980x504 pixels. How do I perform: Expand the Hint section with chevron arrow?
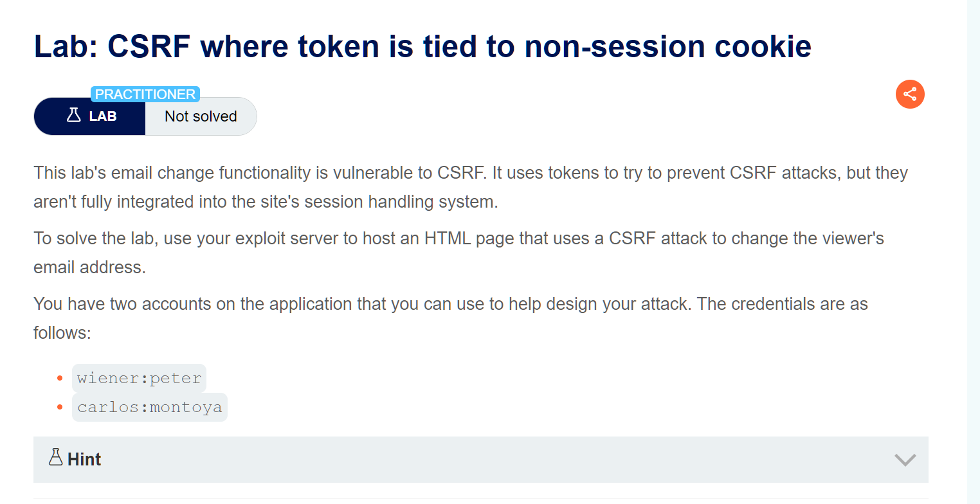[x=905, y=460]
